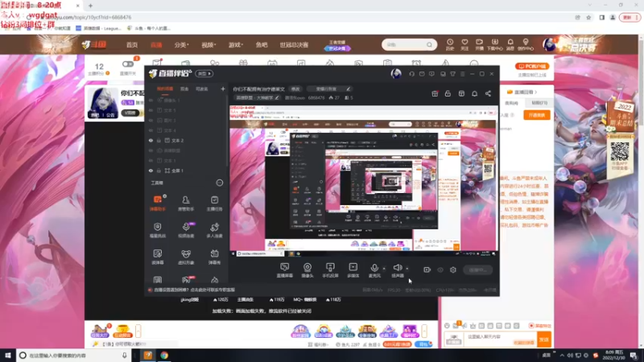Open the shield icon tool in toolbox
644x362 pixels.
(157, 230)
